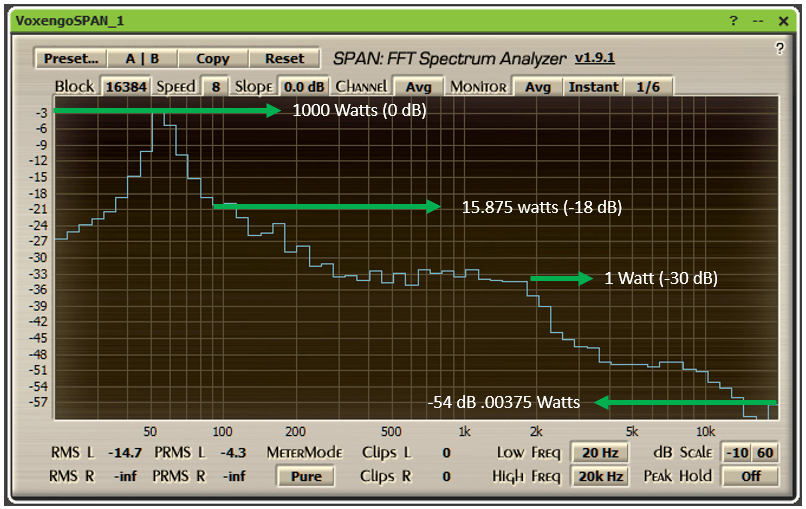
Task: Set the High Freq 20k Hz field
Action: click(598, 476)
